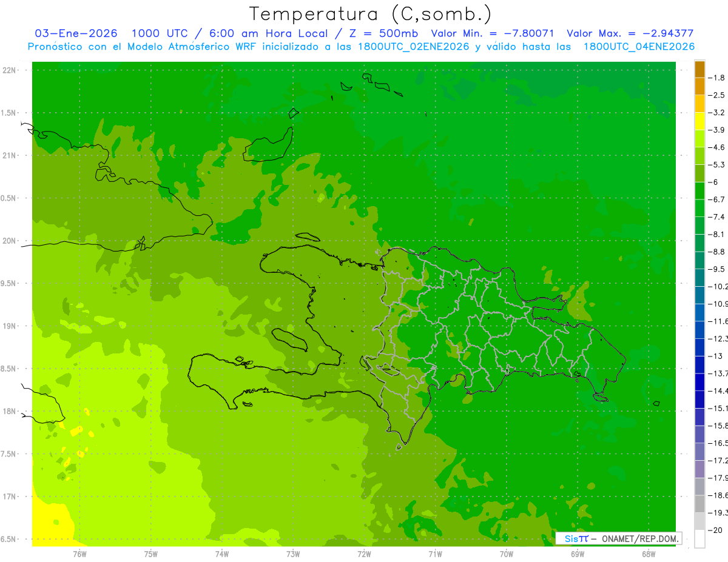Click the legend value "-13"

715,356
